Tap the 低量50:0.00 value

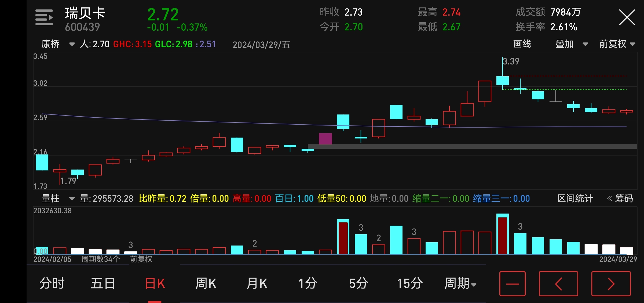(342, 199)
